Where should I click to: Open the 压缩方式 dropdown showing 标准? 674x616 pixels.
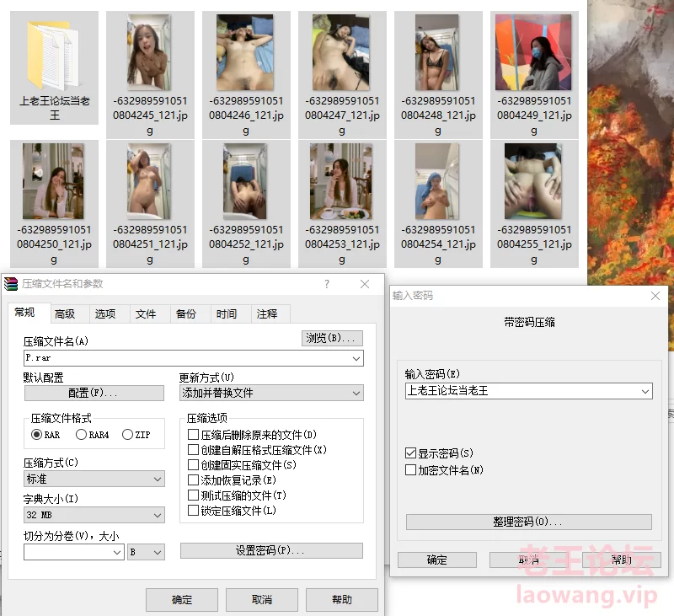tap(94, 479)
